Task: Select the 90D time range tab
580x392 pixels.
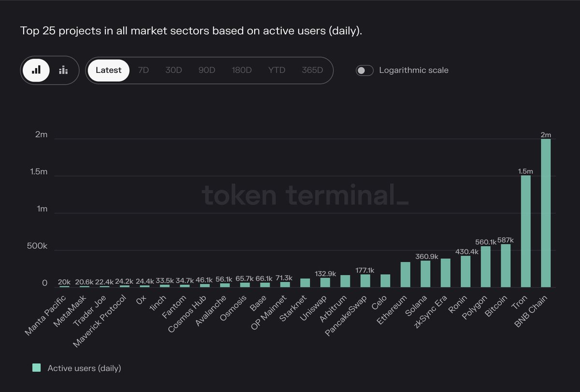Action: tap(207, 70)
